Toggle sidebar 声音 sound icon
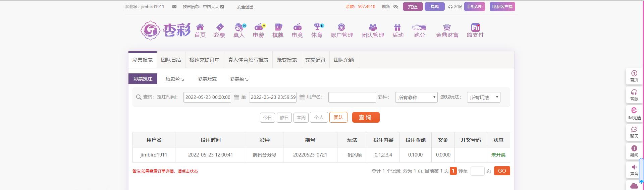This screenshot has width=644, height=190. (634, 167)
